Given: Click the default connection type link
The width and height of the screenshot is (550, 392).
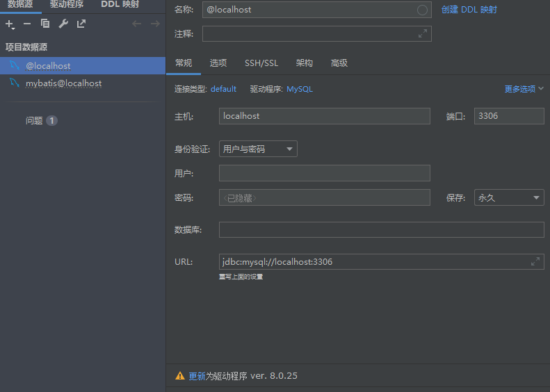Looking at the screenshot, I should point(223,89).
